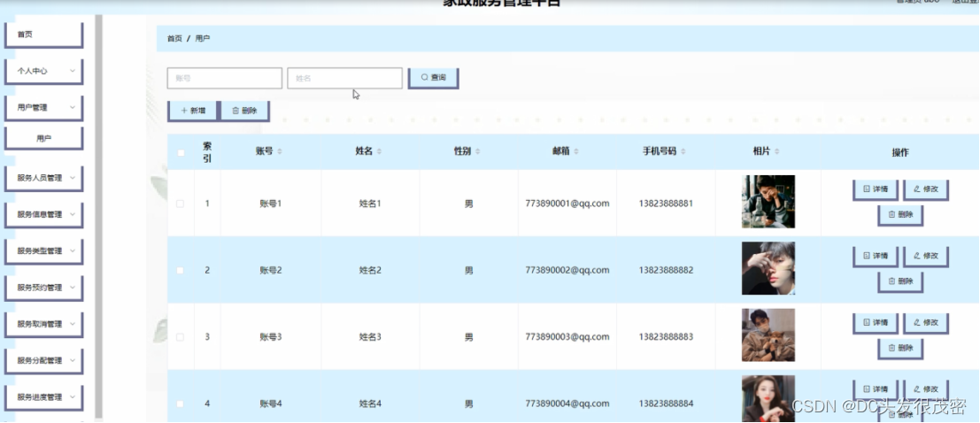Click 修改 for 账号3 row
This screenshot has height=423, width=980.
pos(926,322)
